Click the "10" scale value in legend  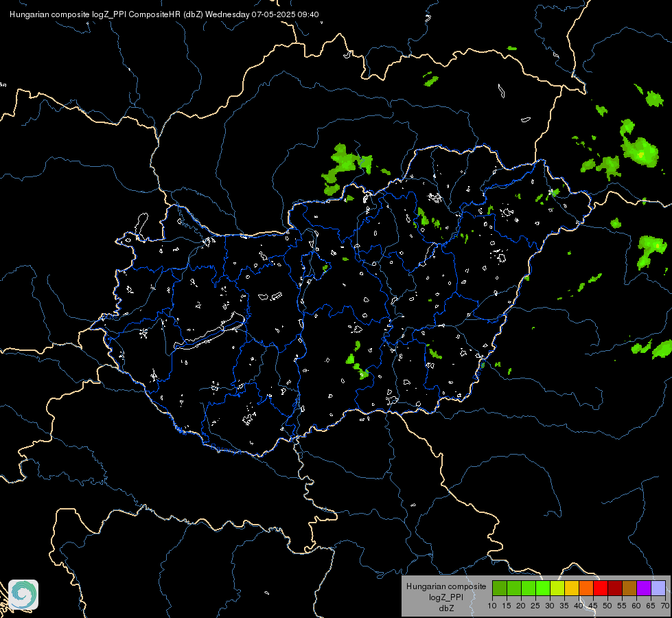pyautogui.click(x=492, y=606)
